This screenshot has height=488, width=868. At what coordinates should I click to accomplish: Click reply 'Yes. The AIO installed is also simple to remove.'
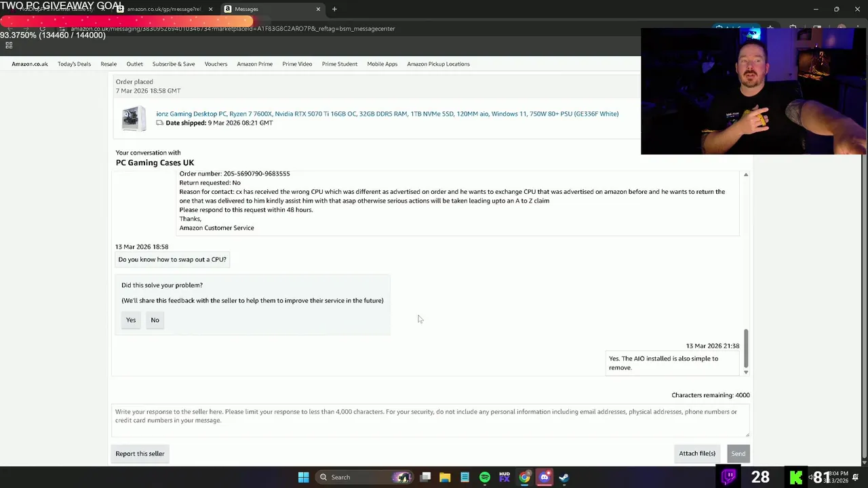click(671, 363)
